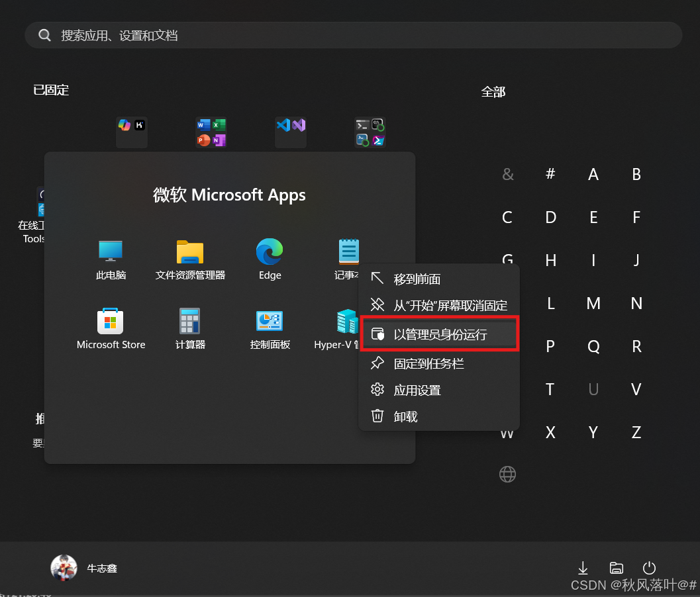Viewport: 700px width, 597px height.
Task: Open the Edge browser icon
Action: pos(270,252)
